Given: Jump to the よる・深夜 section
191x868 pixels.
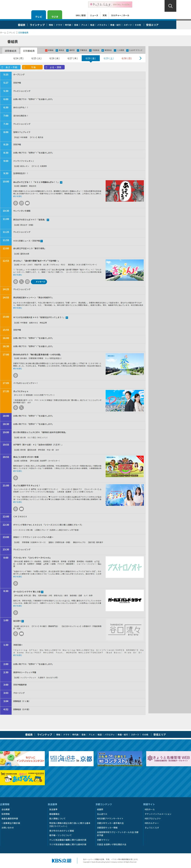Looking at the screenshot, I should point(54,67).
